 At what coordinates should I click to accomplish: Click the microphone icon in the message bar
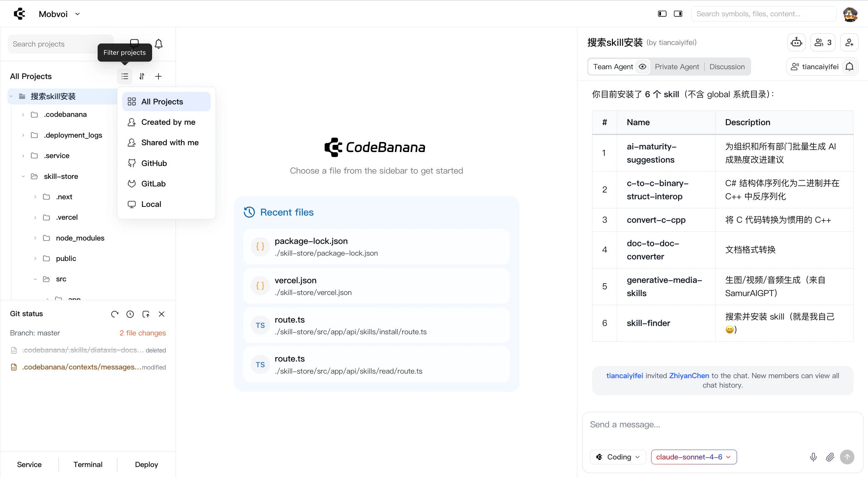813,457
